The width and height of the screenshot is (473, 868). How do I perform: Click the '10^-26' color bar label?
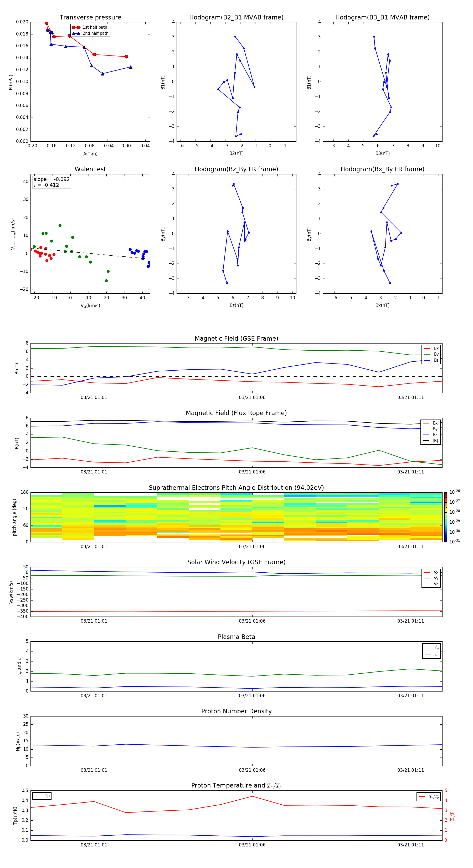455,492
